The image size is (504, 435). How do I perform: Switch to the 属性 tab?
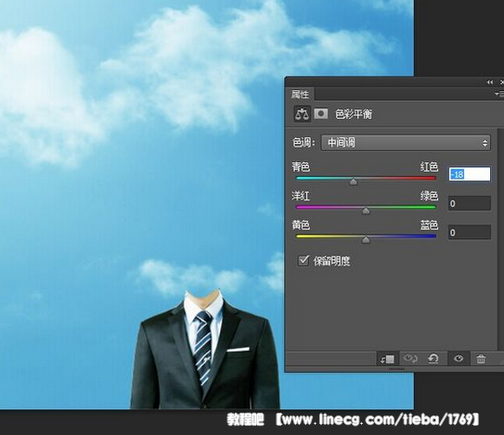tap(300, 94)
